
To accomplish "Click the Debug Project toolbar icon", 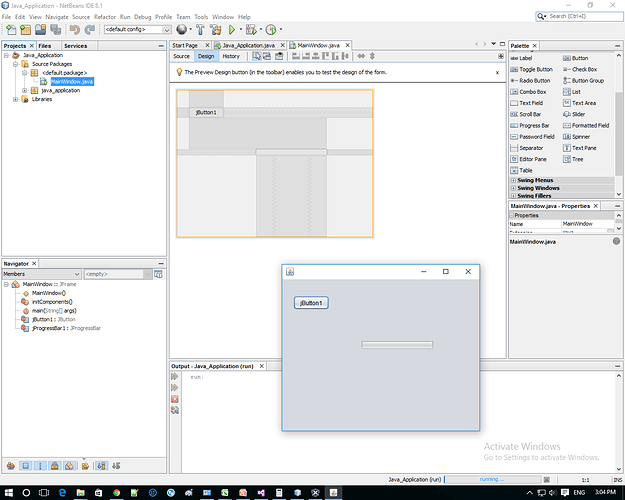I will point(250,30).
